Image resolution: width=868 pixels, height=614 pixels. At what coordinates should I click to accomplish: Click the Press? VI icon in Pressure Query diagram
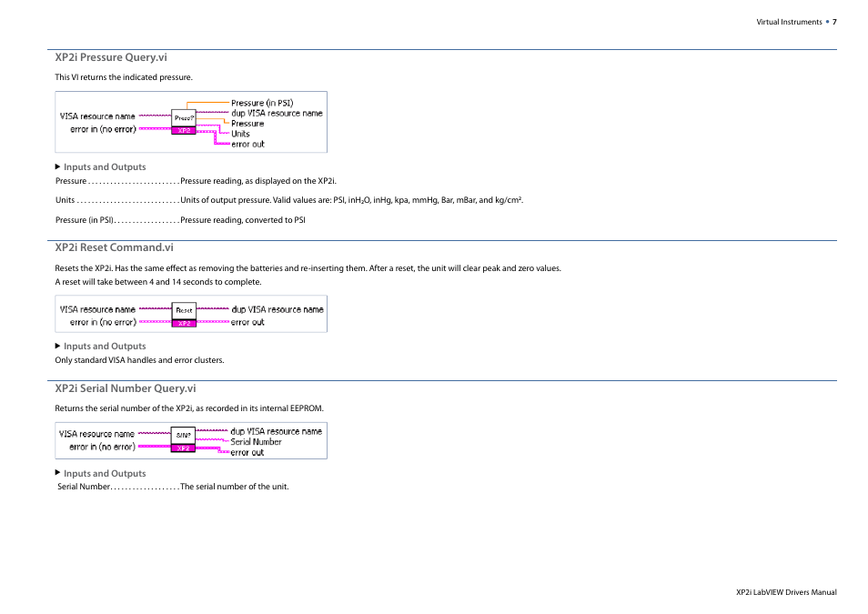(184, 123)
